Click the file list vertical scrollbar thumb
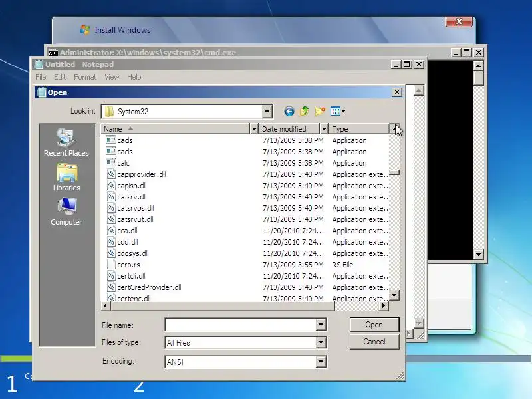This screenshot has width=532, height=399. (394, 172)
